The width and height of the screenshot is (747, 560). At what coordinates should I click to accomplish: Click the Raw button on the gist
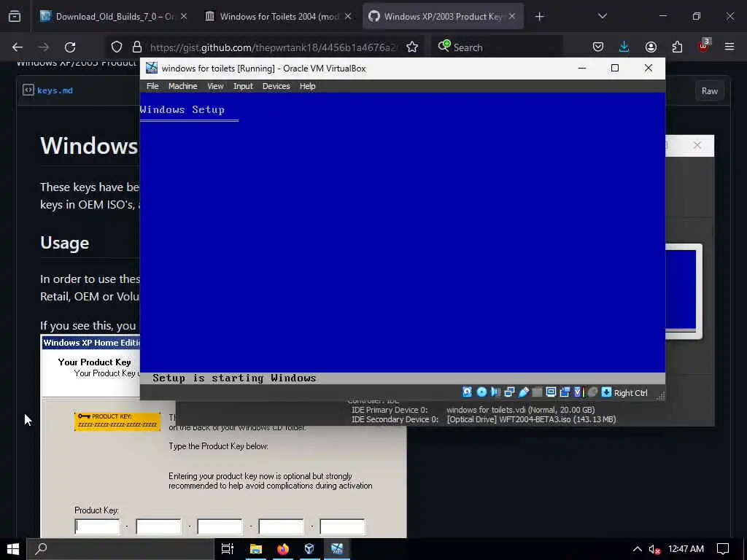click(709, 91)
